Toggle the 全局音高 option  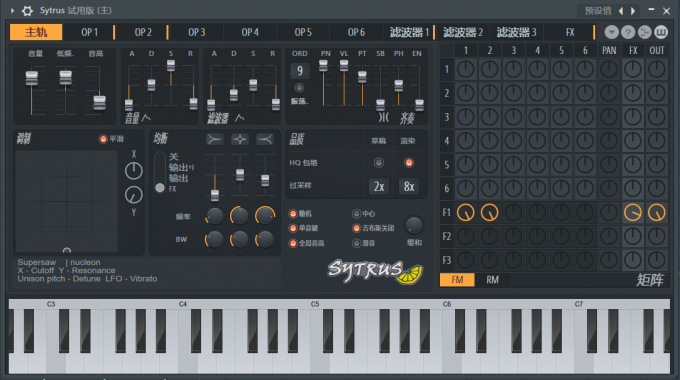pos(293,243)
